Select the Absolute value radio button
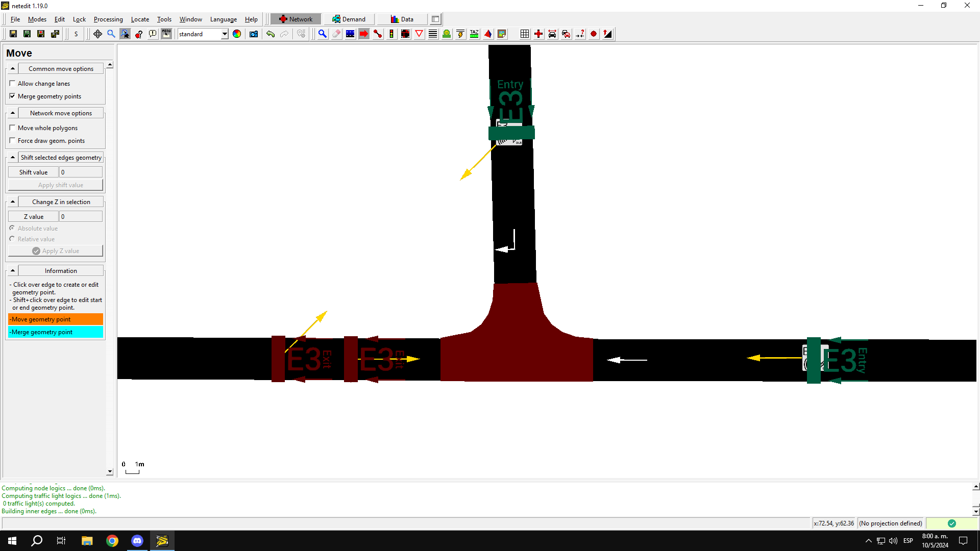The image size is (980, 551). pos(12,228)
